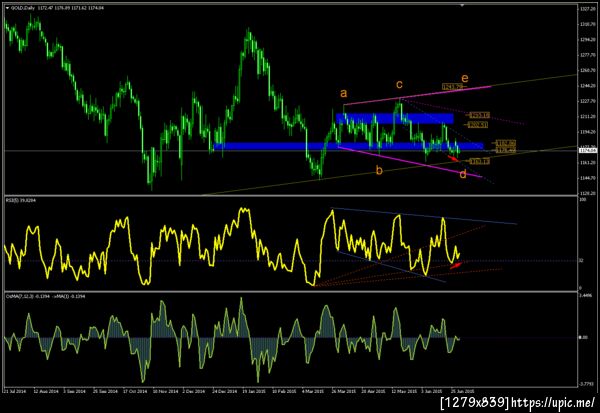Click the OsMA scale value 1.4496
This screenshot has width=600, height=413.
(586, 296)
